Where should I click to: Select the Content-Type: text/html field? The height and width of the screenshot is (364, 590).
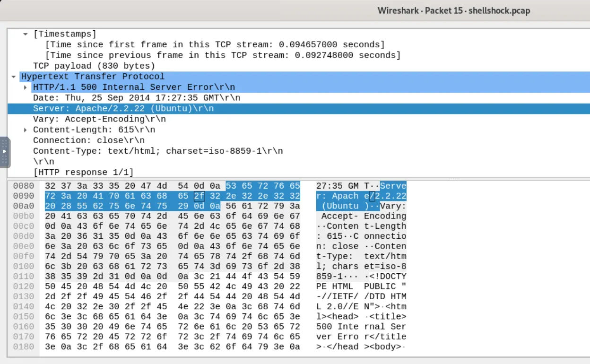[157, 151]
